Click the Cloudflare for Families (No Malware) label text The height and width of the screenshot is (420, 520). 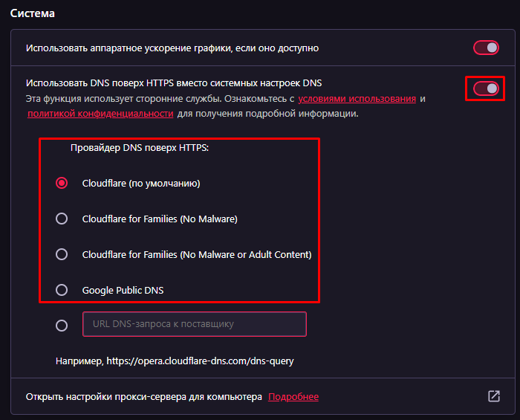click(x=160, y=219)
